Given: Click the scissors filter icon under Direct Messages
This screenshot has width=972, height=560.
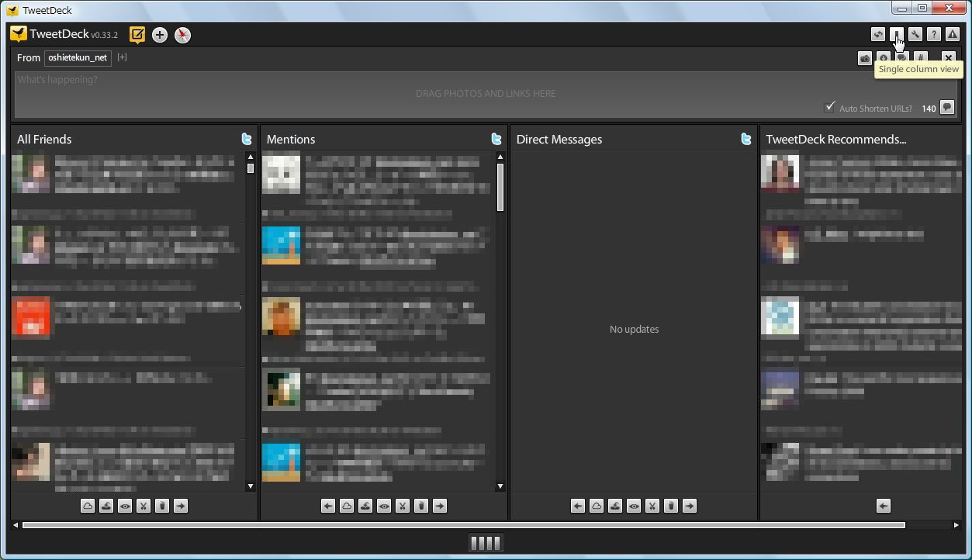Looking at the screenshot, I should click(652, 506).
